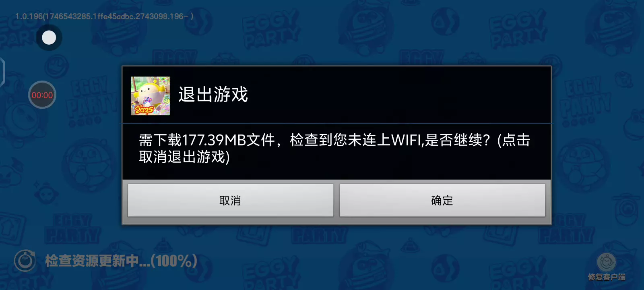Tap the round egg 修复客户端 repair icon
Image resolution: width=644 pixels, height=290 pixels.
(606, 262)
